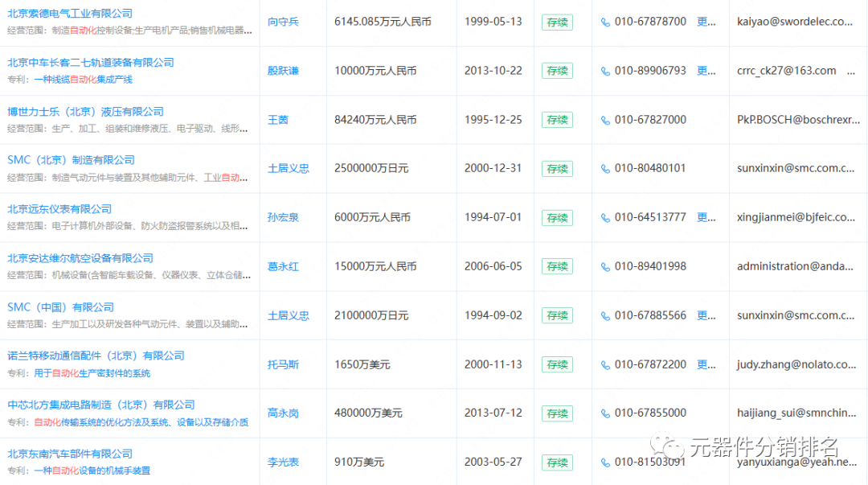Click phone icon beside 010-67878700

(606, 23)
